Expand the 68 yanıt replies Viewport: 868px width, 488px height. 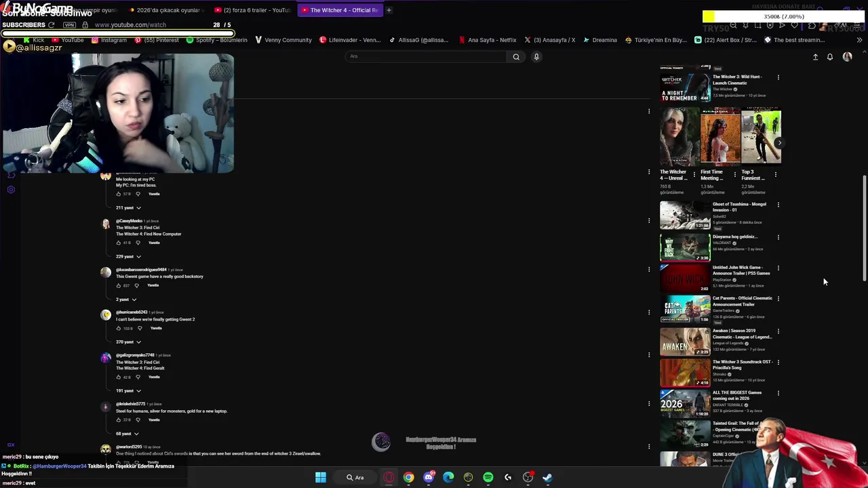[127, 433]
